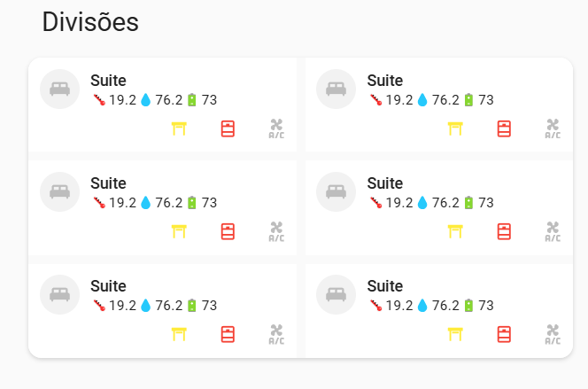Click the green battery 73 indicator in the middle-right card
The width and height of the screenshot is (588, 389).
[x=479, y=203]
